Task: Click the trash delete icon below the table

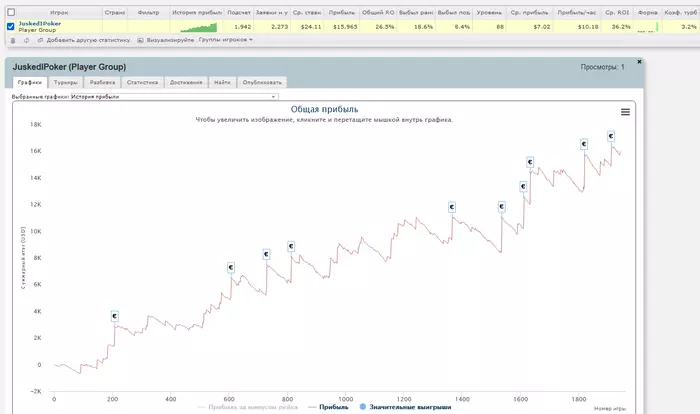Action: click(13, 40)
